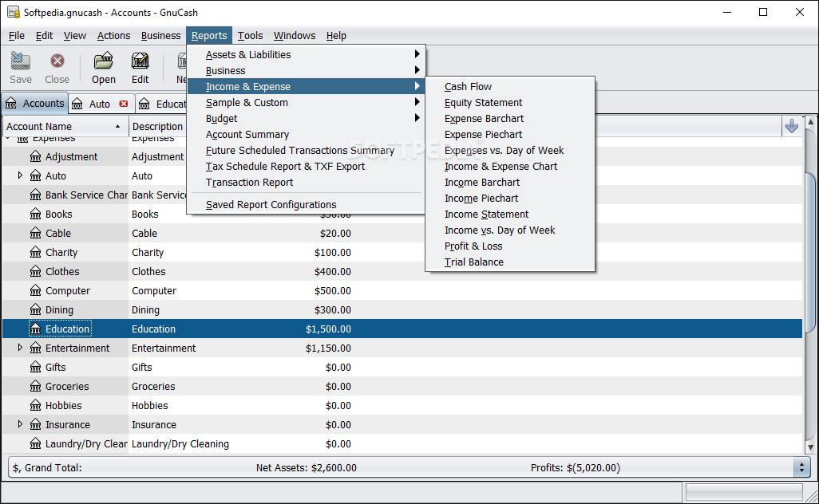Open Profit & Loss report
The width and height of the screenshot is (819, 504).
tap(510, 246)
